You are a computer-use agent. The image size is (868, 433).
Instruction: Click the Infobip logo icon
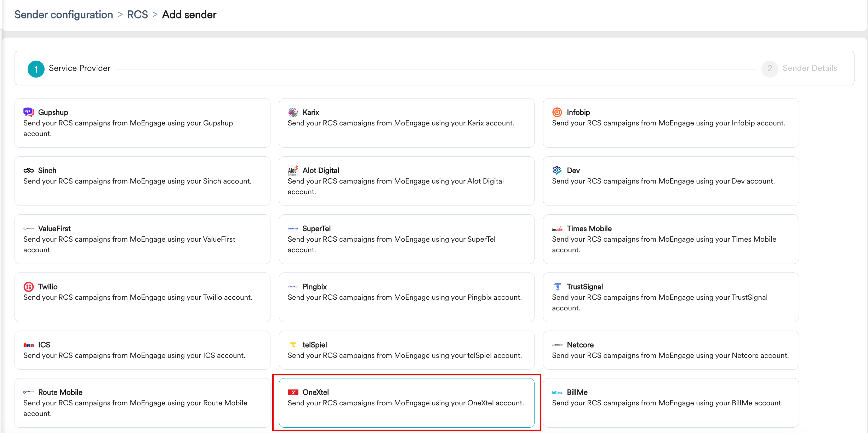point(557,112)
